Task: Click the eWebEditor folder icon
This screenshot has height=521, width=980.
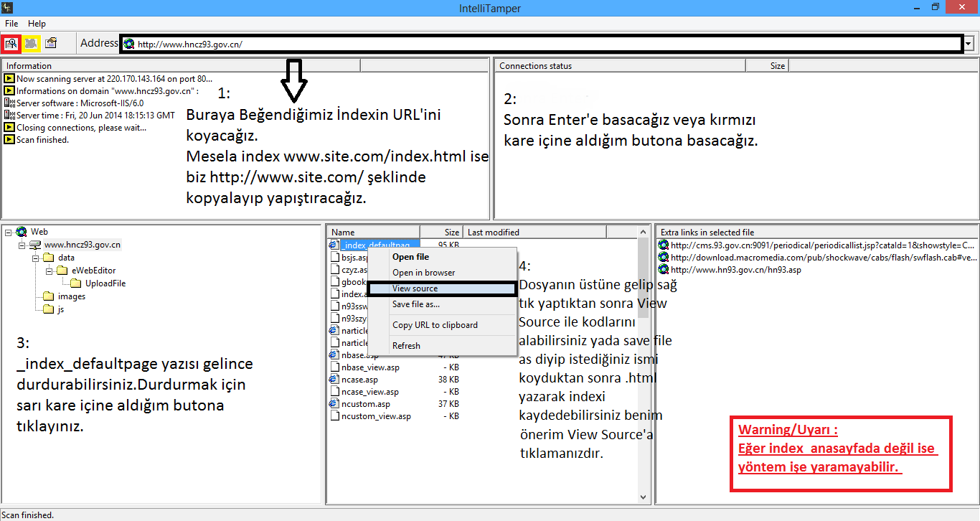Action: pos(61,271)
